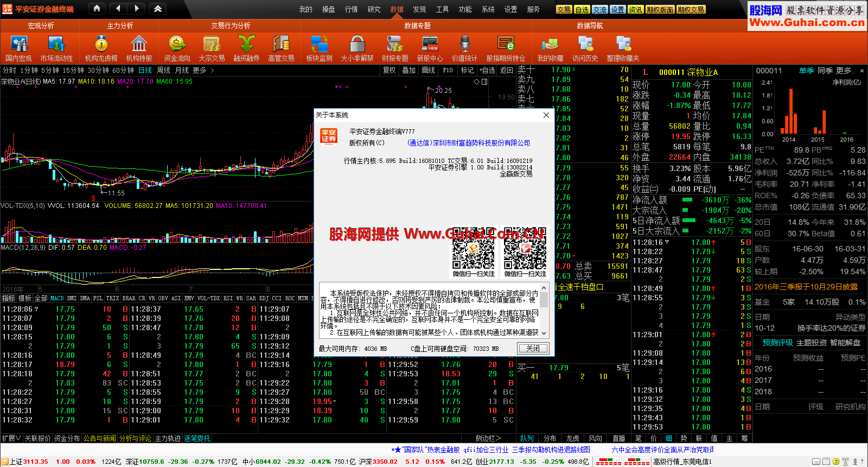The height and width of the screenshot is (467, 868).
Task: Open 更多 dropdown in financial panel
Action: (x=846, y=71)
